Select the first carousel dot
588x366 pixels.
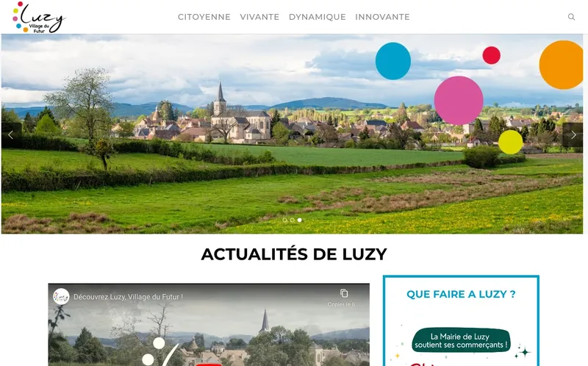(284, 220)
